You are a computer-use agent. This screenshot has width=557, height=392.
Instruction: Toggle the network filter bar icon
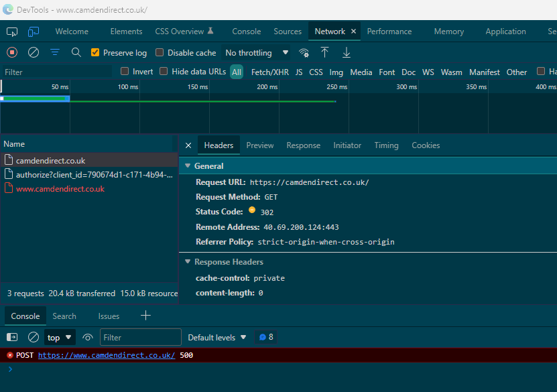[x=55, y=52]
